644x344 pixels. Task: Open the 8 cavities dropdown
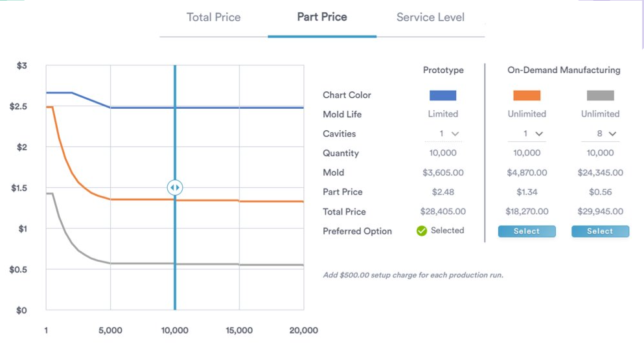(606, 134)
